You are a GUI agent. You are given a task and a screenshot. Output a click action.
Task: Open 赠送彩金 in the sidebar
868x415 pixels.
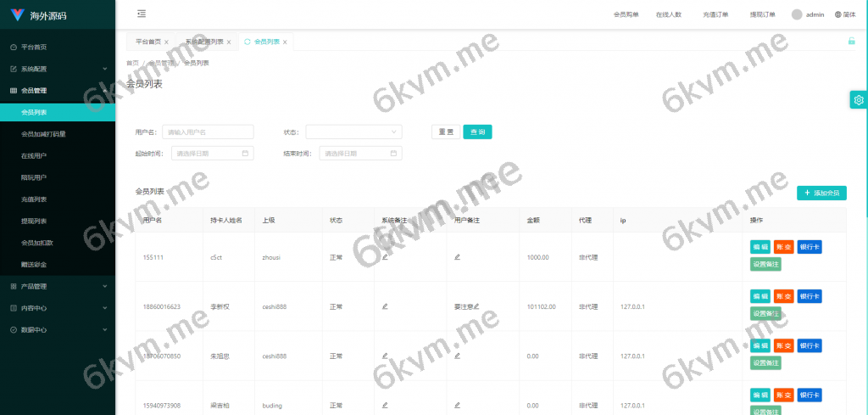(58, 265)
